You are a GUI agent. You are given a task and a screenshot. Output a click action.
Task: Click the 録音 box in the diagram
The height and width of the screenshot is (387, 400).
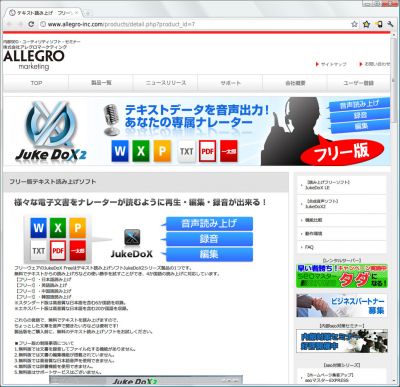pos(209,239)
